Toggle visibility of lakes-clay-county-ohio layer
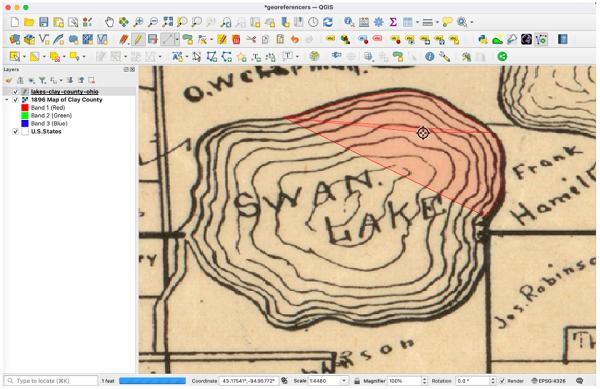This screenshot has height=389, width=600. coord(15,92)
